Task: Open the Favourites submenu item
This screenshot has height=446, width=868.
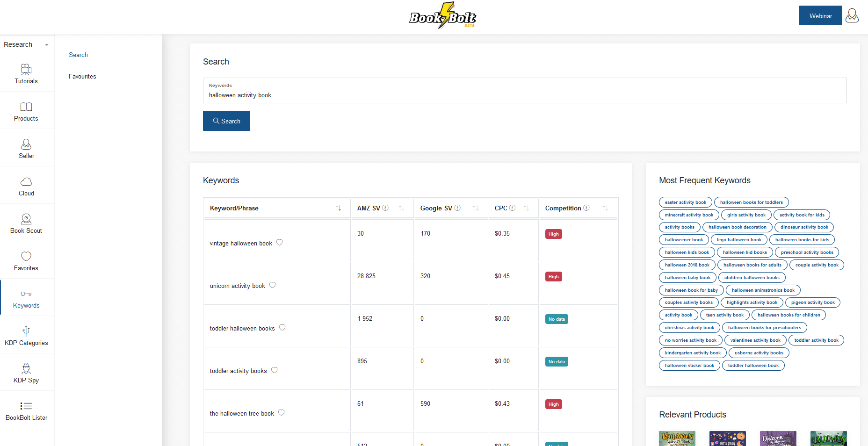Action: coord(82,76)
